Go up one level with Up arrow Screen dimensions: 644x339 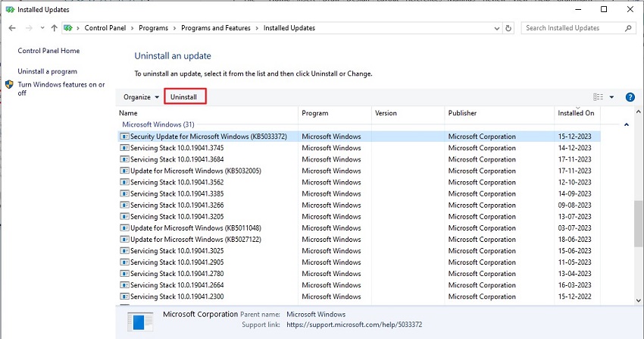point(55,28)
